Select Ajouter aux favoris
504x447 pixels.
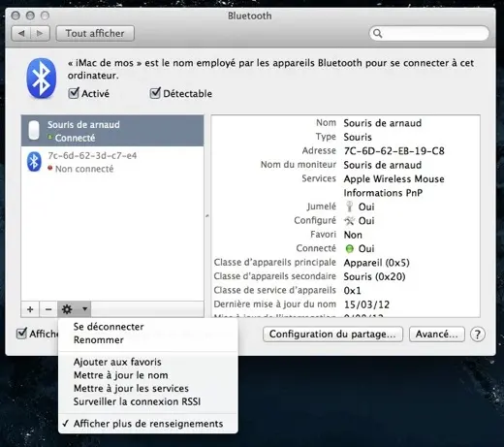click(117, 362)
